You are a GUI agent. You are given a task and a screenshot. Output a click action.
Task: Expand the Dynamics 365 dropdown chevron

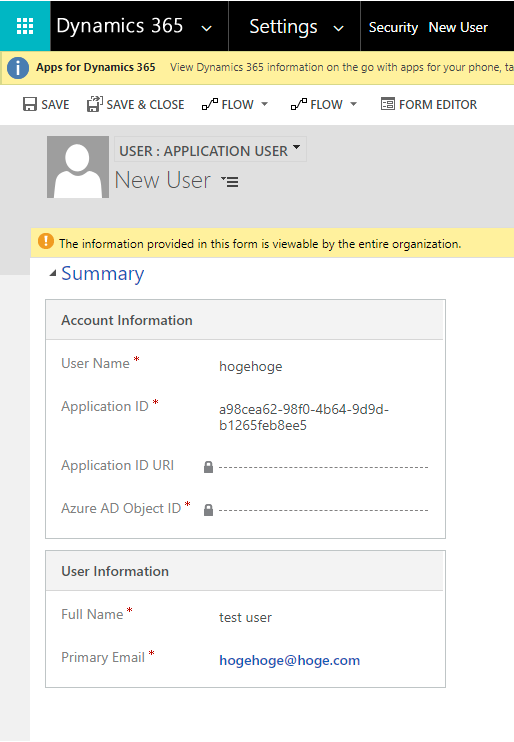click(206, 28)
